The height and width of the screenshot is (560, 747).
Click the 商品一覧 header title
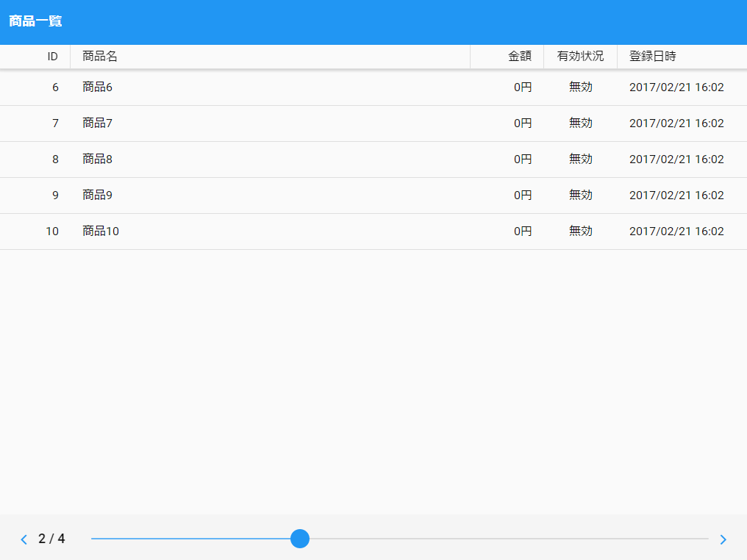coord(35,21)
